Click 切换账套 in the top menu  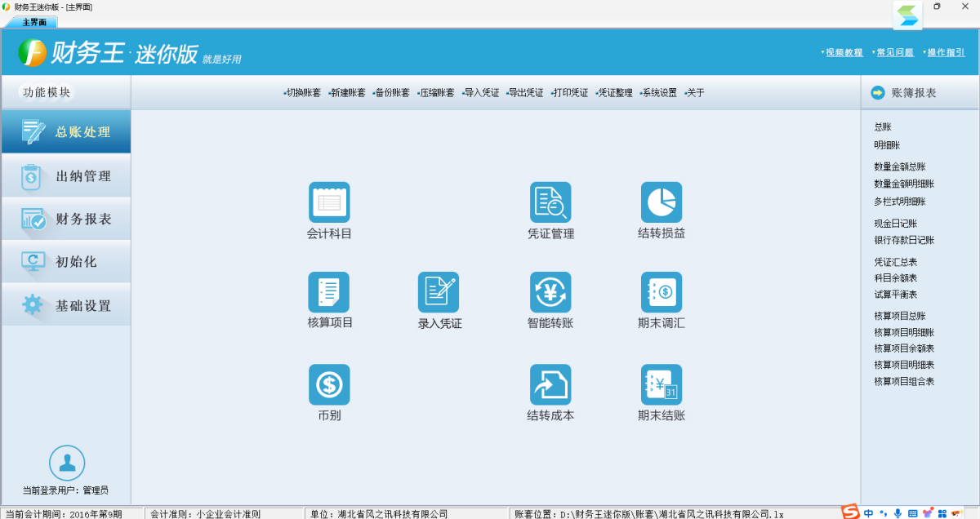pyautogui.click(x=303, y=93)
